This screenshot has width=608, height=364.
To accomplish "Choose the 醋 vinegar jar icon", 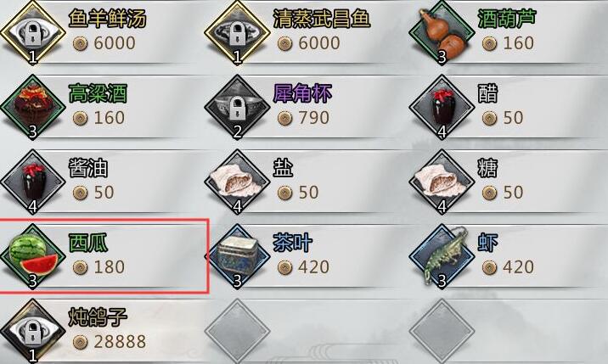I will point(442,107).
